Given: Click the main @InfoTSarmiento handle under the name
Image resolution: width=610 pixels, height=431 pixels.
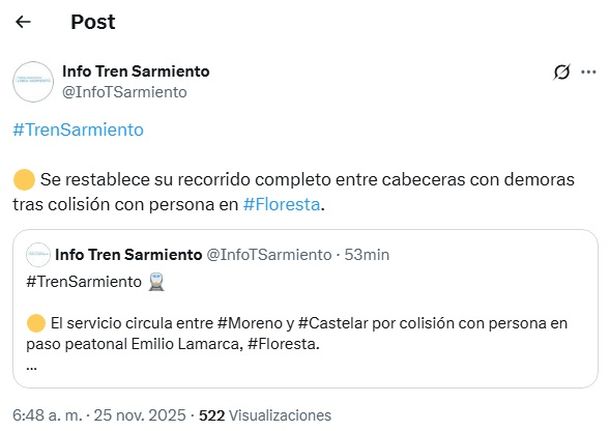Looking at the screenshot, I should [125, 92].
